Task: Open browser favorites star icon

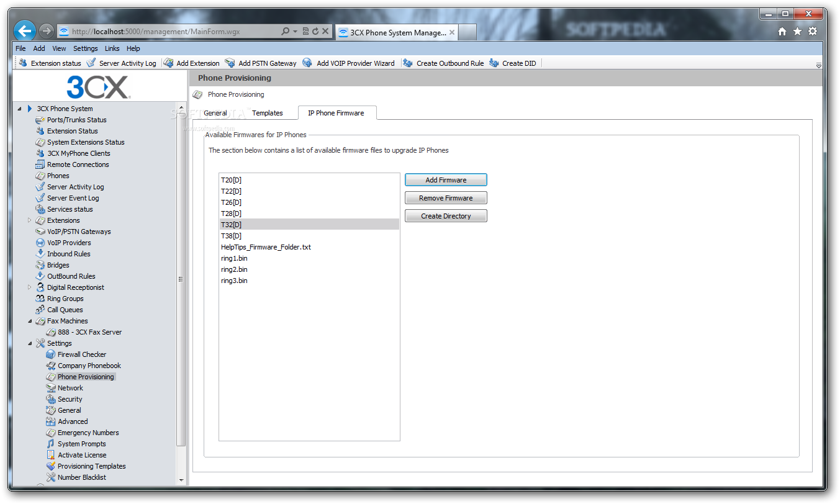Action: coord(797,32)
